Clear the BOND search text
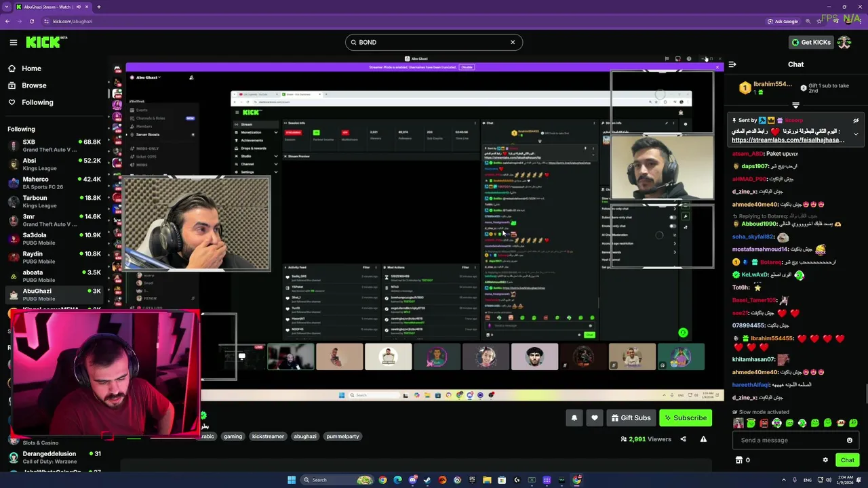 513,42
